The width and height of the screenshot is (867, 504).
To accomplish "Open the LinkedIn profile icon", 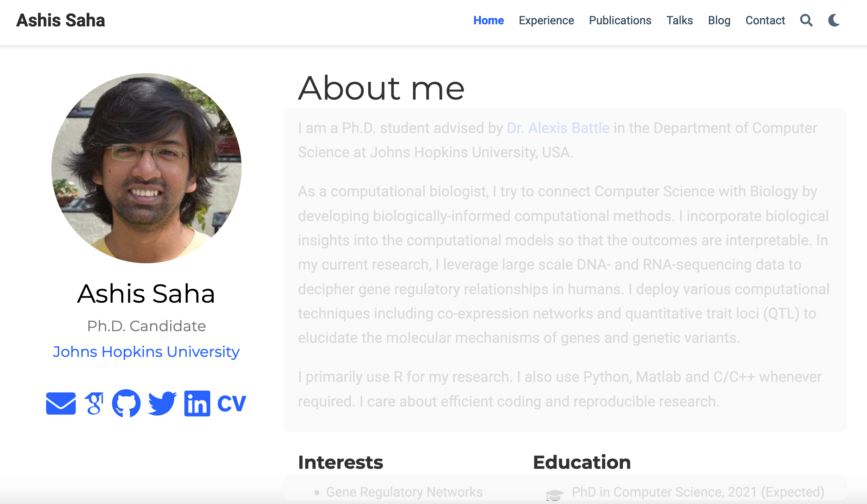I will (197, 403).
